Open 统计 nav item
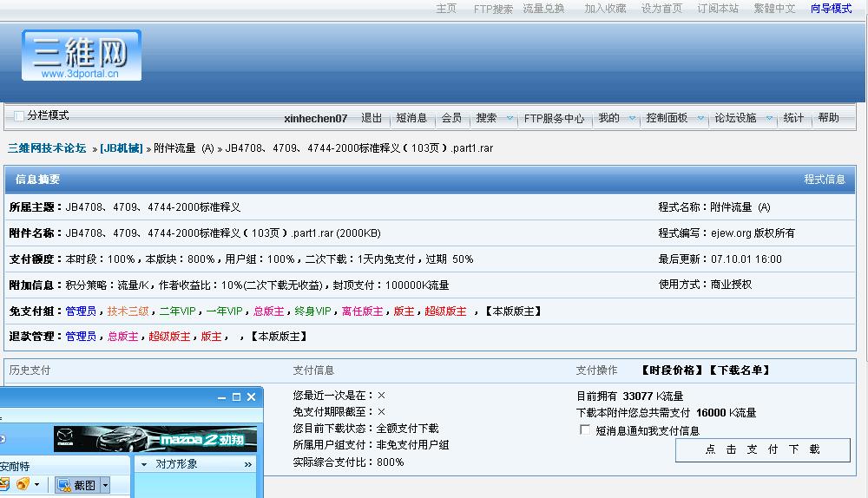Image resolution: width=868 pixels, height=498 pixels. point(793,118)
